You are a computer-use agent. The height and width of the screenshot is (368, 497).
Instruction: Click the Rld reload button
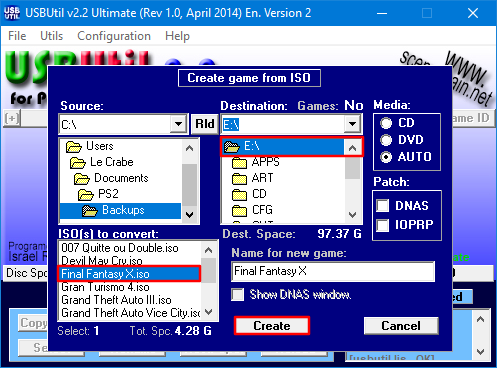pos(205,124)
